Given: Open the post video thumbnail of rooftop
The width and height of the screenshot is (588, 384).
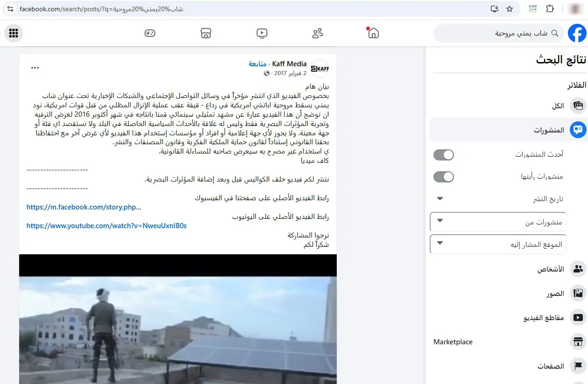Looking at the screenshot, I should pos(178,319).
